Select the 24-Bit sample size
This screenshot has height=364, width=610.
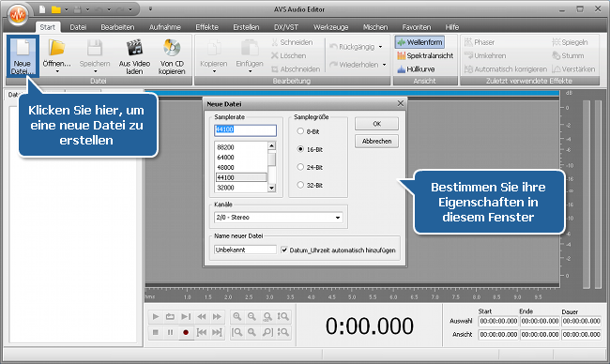(x=300, y=167)
